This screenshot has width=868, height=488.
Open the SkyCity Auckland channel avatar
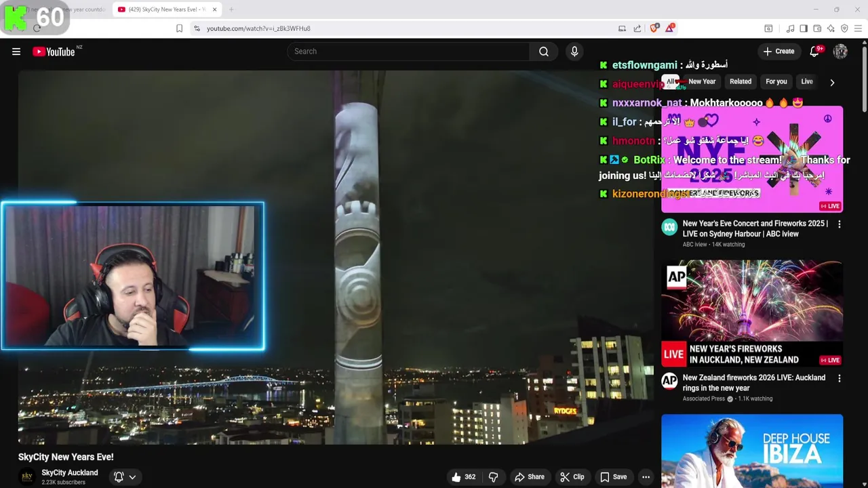(27, 477)
